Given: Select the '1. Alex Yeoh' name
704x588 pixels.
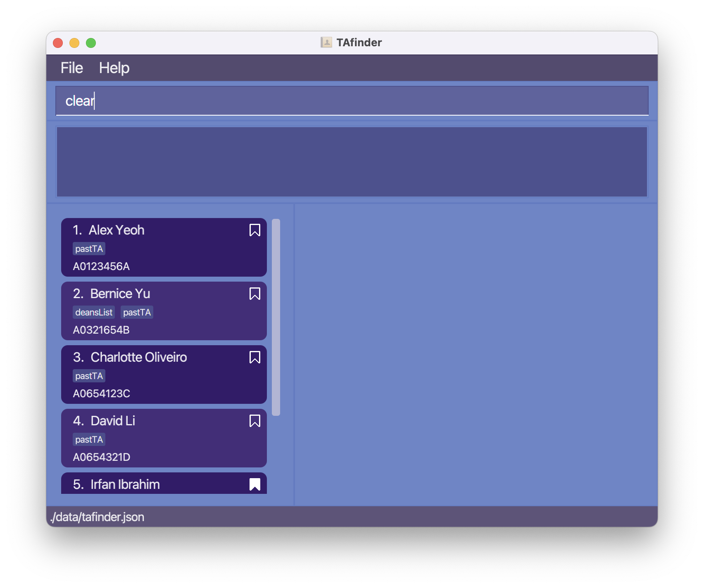Looking at the screenshot, I should [109, 230].
